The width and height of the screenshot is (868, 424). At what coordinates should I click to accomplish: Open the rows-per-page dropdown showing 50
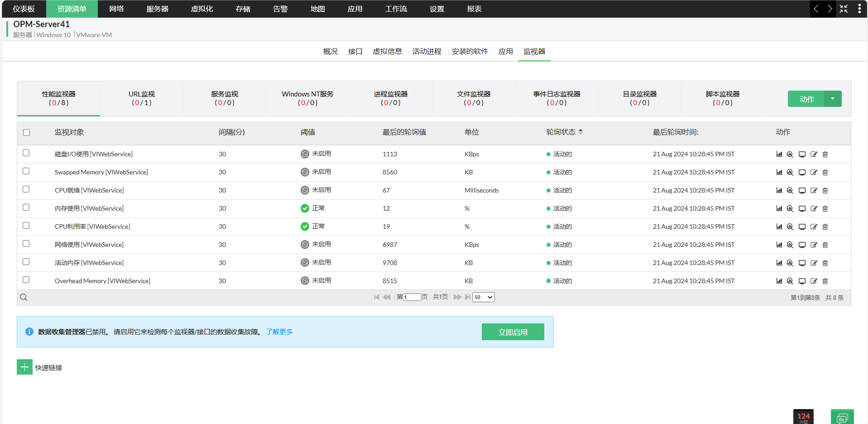(x=483, y=297)
